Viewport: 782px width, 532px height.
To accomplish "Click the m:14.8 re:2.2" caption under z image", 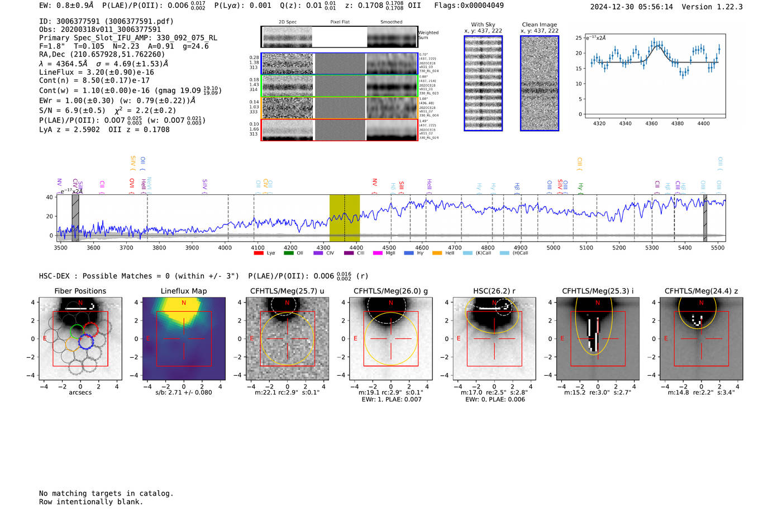I will pyautogui.click(x=701, y=392).
